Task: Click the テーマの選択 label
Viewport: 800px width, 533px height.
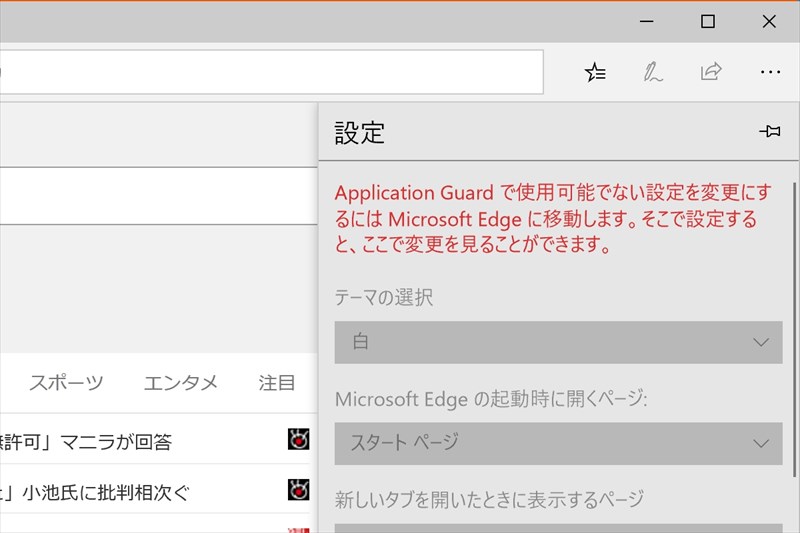Action: tap(384, 297)
